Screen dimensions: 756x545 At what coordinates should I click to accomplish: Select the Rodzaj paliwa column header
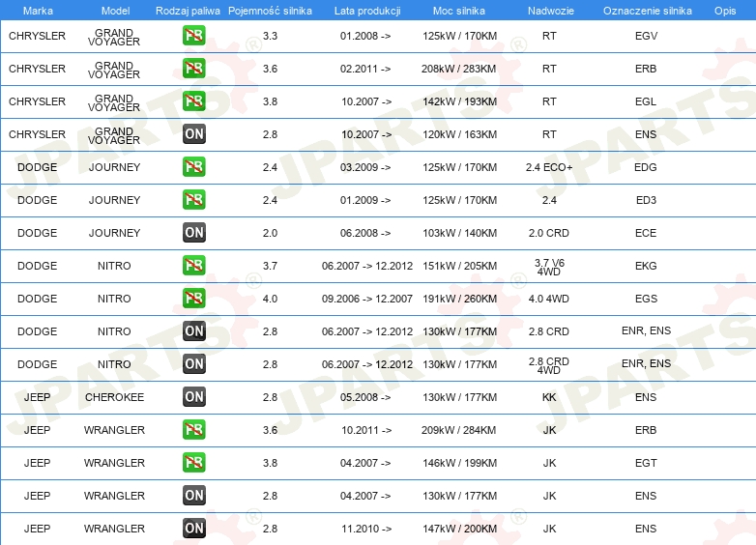coord(188,11)
